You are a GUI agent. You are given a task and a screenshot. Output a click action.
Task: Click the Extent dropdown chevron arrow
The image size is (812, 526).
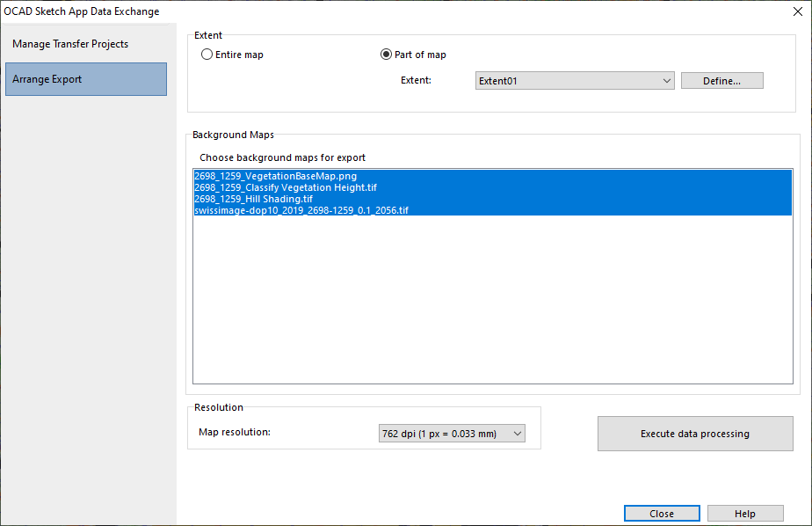tap(666, 81)
